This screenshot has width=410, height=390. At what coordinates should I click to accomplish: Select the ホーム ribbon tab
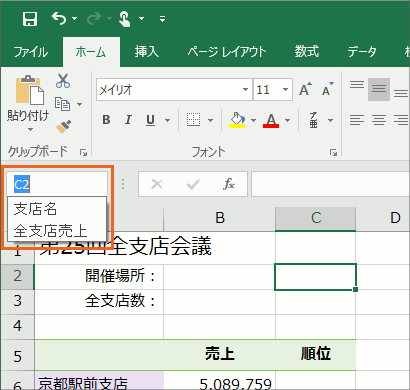(x=91, y=52)
